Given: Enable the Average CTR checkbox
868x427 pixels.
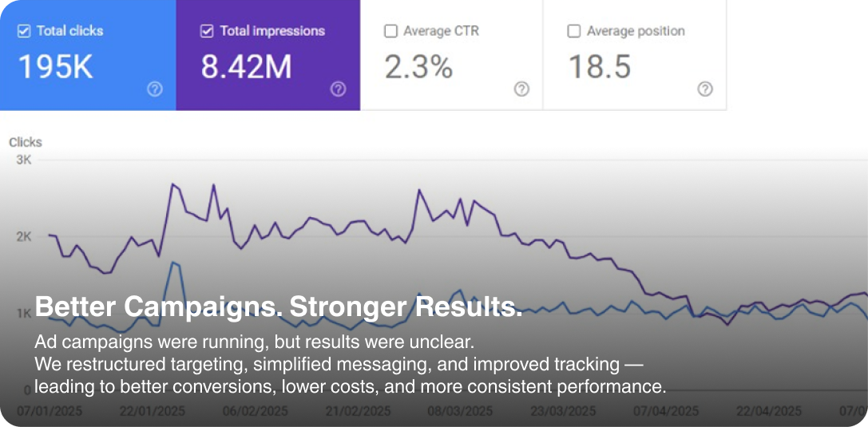Looking at the screenshot, I should pyautogui.click(x=390, y=31).
